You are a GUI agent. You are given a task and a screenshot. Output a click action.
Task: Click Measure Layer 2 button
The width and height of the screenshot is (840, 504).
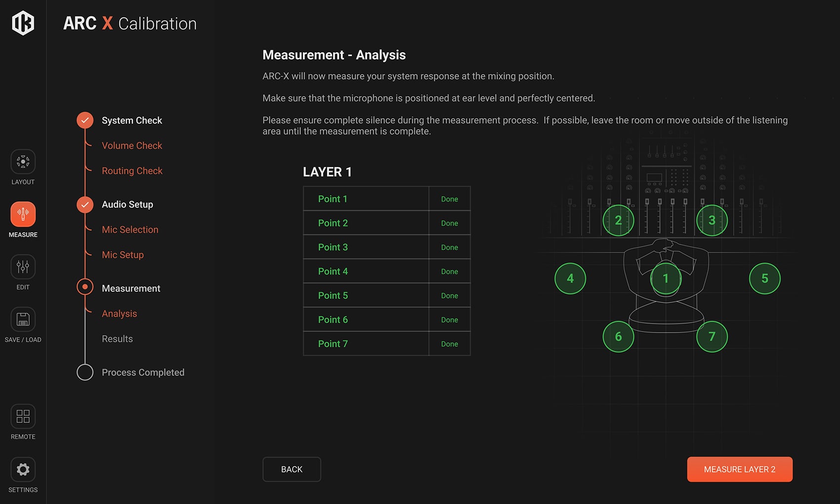click(739, 469)
